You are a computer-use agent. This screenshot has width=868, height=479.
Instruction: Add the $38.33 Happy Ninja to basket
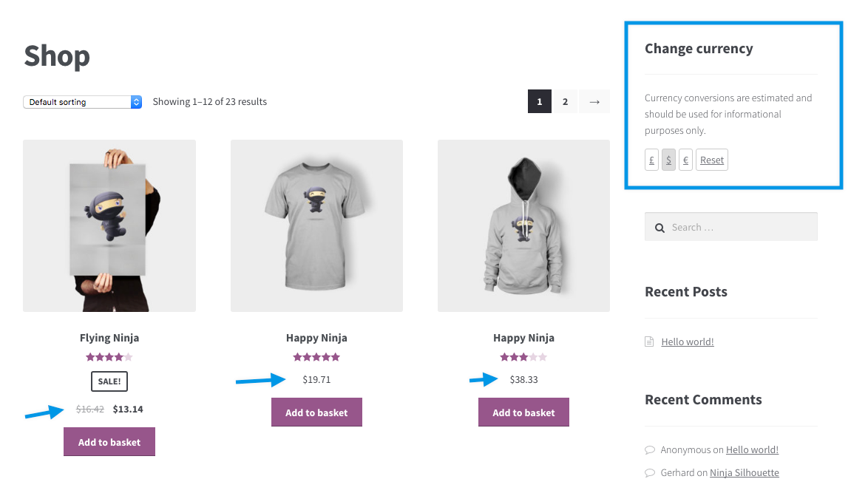click(523, 412)
